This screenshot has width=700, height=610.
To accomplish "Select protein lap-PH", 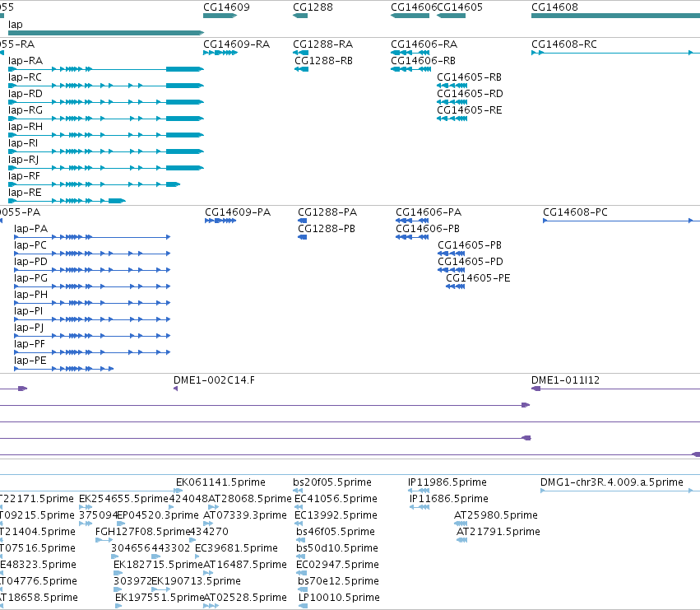I will 92,303.
